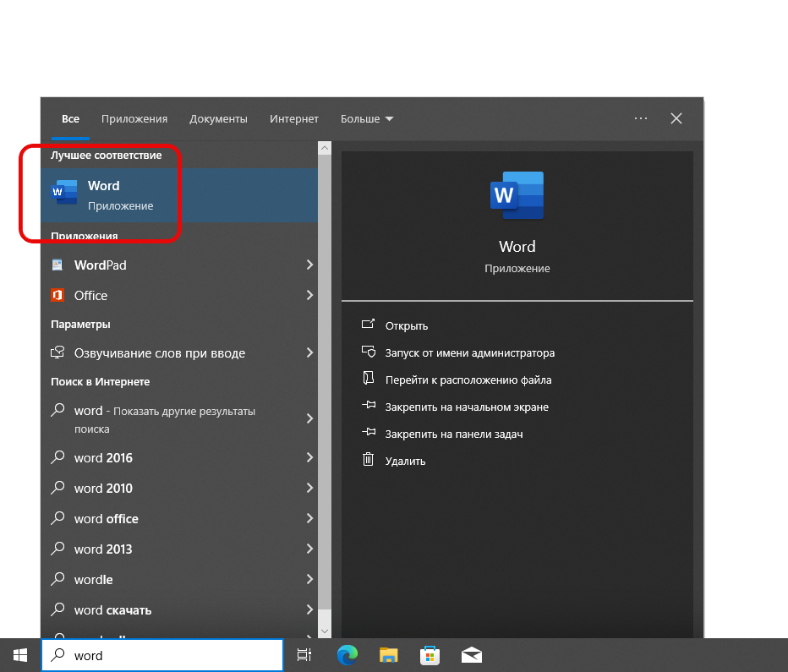Open the 'Больше' dropdown filter

367,119
